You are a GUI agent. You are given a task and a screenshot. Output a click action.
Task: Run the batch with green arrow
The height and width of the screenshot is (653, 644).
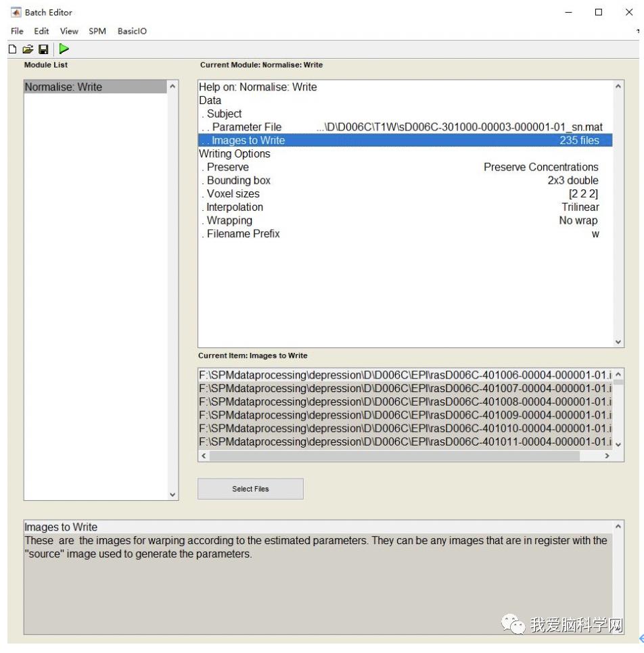pos(64,49)
